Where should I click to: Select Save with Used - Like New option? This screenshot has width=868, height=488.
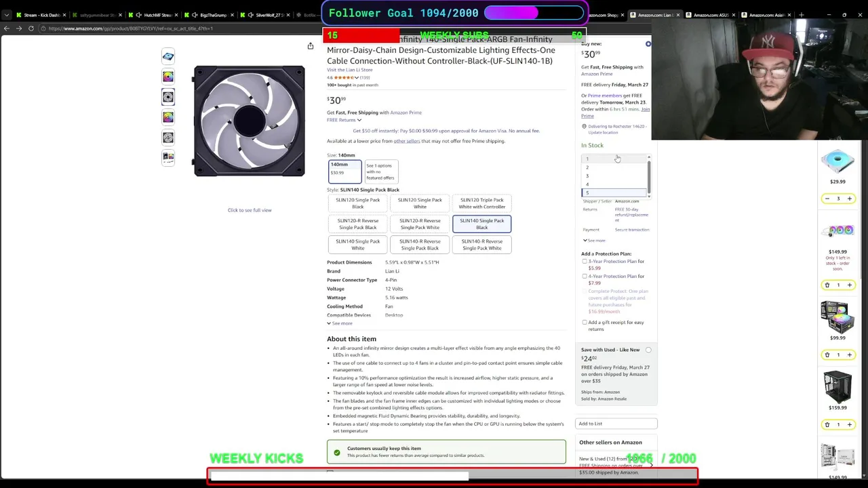click(x=648, y=350)
